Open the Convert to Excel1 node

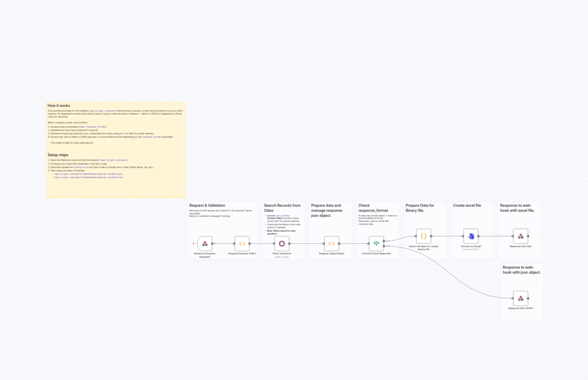tap(471, 236)
